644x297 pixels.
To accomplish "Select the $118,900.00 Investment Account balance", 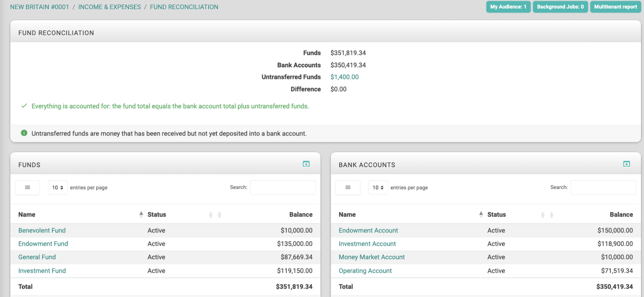I will coord(615,244).
